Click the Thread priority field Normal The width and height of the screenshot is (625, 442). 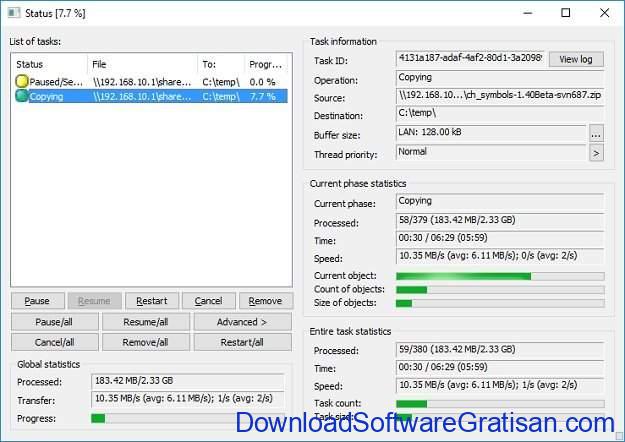point(491,152)
